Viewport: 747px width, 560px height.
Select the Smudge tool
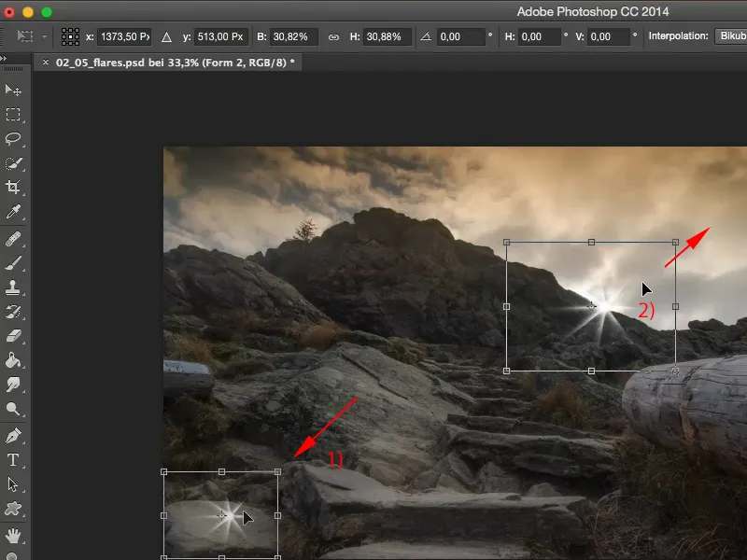(13, 385)
